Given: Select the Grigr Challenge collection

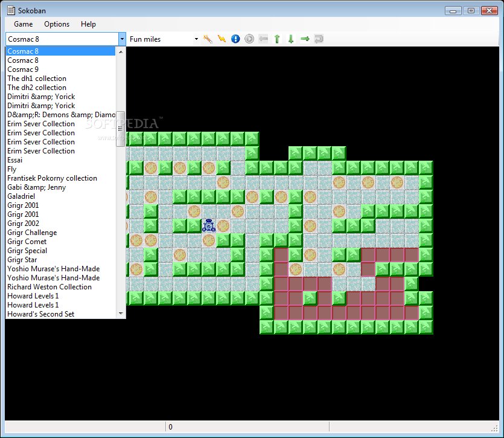Looking at the screenshot, I should [60, 233].
